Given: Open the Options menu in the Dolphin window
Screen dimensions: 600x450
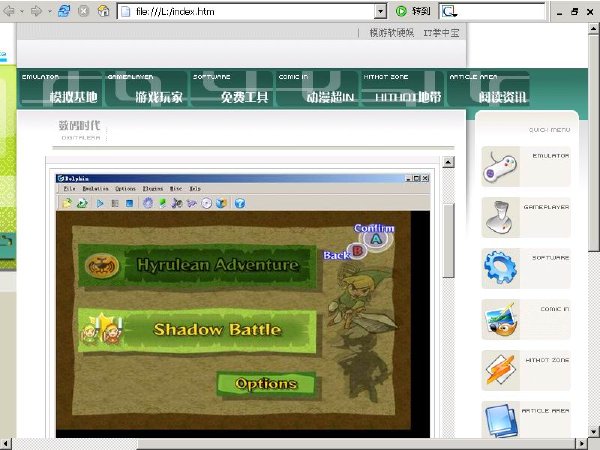Looking at the screenshot, I should 126,189.
